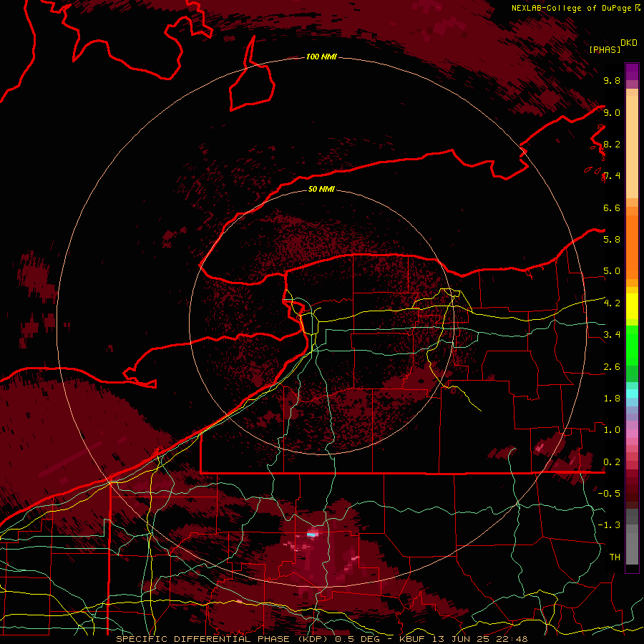Click the cyan segment of the color bar
The height and width of the screenshot is (644, 644).
pos(632,394)
